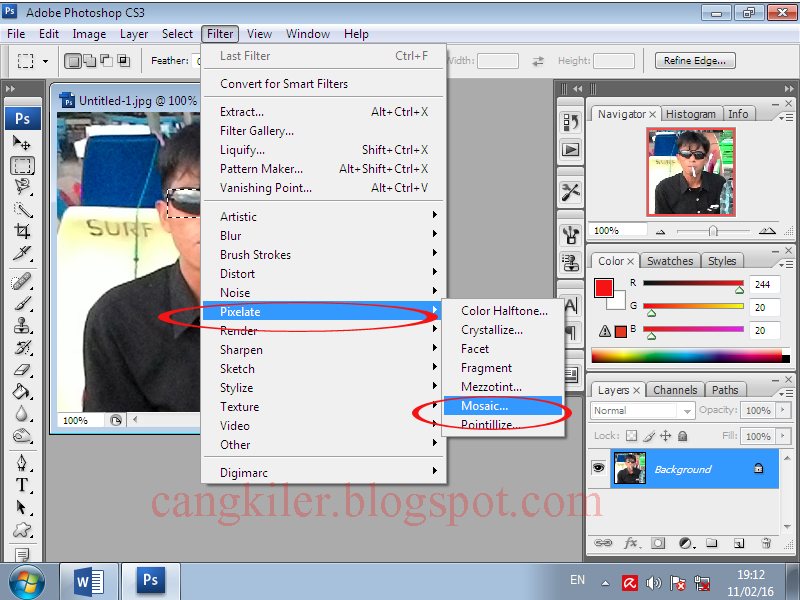Open the History panel icon
800x600 pixels.
coord(570,122)
